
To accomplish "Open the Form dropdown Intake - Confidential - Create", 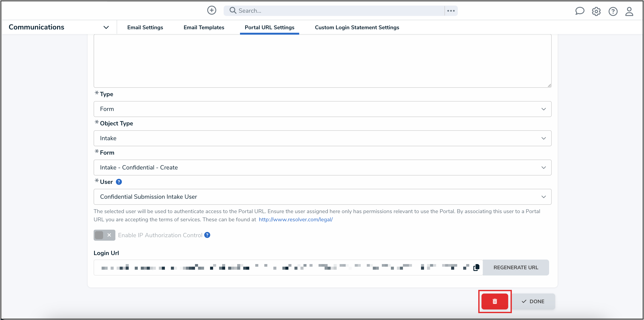I will tap(322, 167).
